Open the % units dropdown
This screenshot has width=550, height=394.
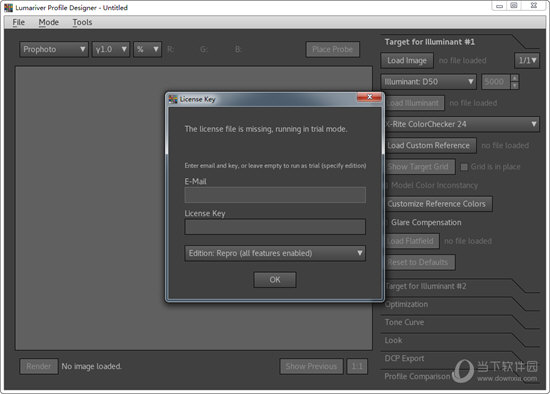(147, 49)
